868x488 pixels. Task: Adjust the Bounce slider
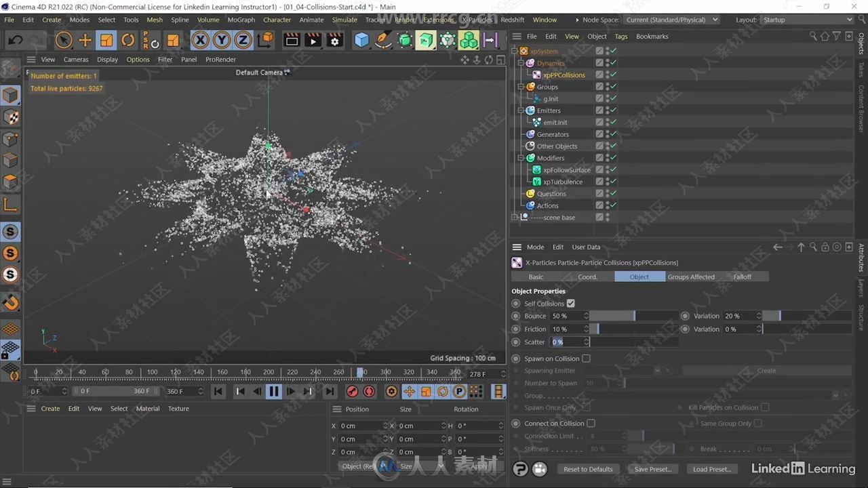pyautogui.click(x=634, y=316)
